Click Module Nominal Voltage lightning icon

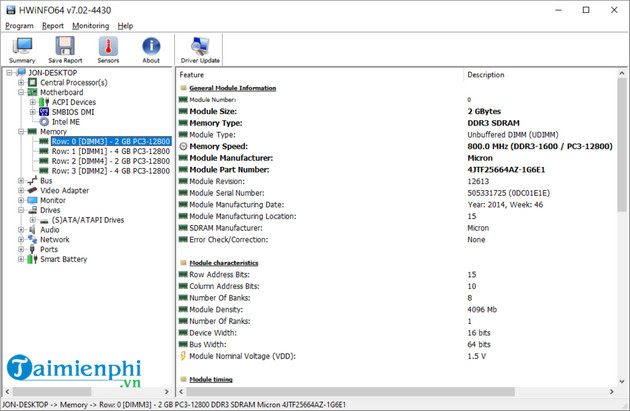183,356
